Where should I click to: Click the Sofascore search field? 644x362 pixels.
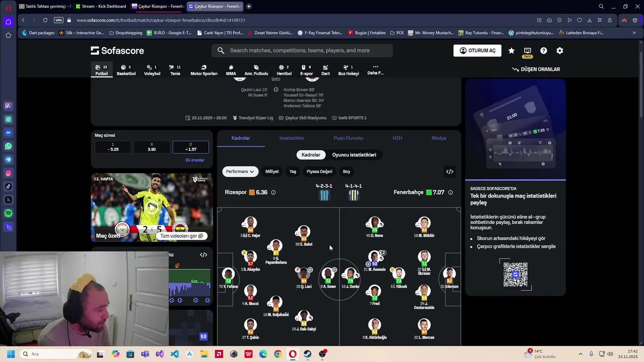[x=302, y=50]
